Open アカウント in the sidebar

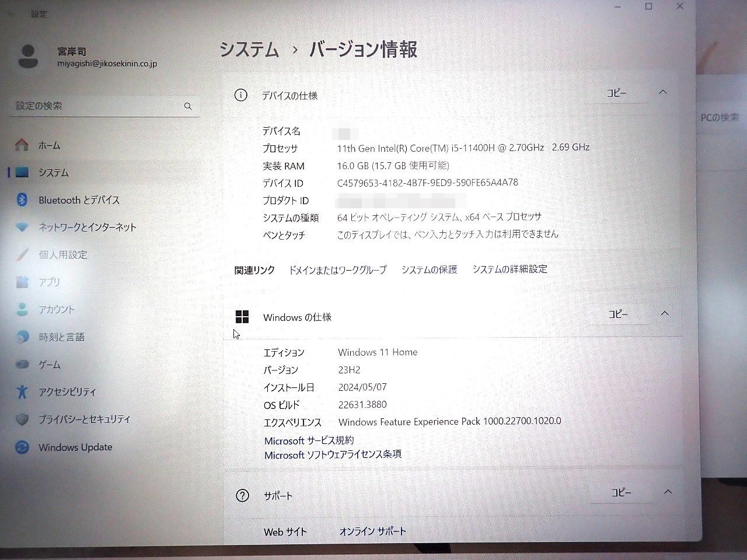pyautogui.click(x=57, y=309)
